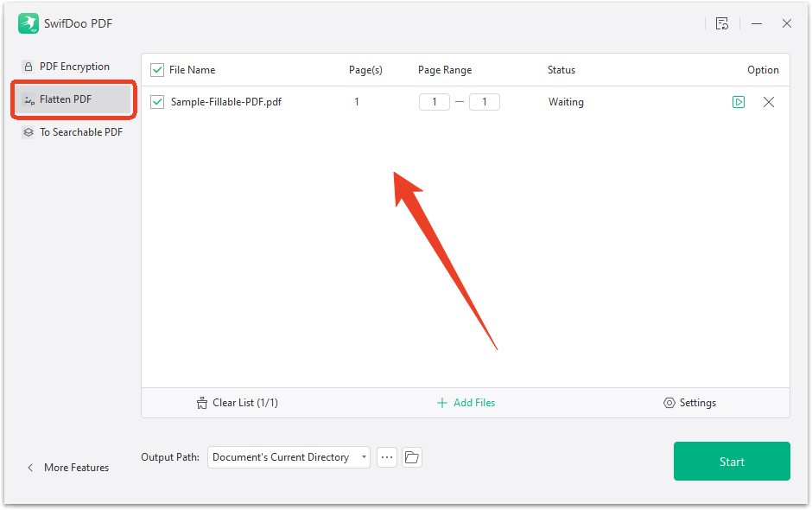Click the Sample-Fillable-PDF.pdf file name

coord(226,102)
